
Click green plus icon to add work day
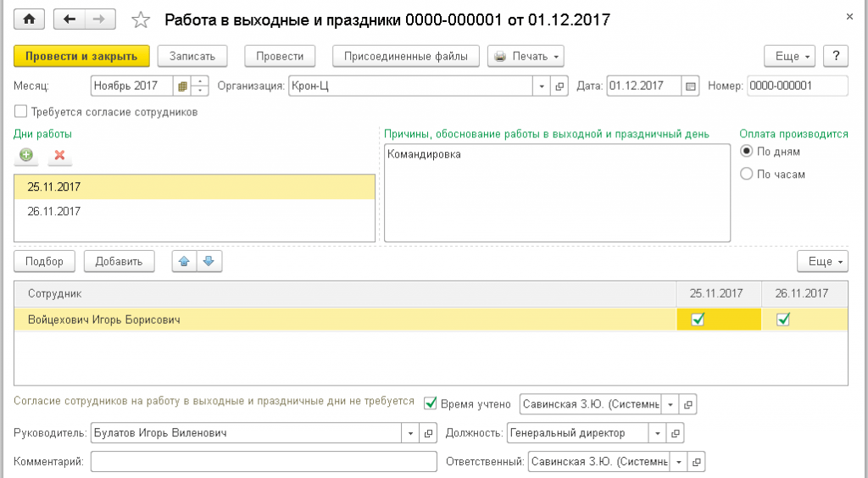click(27, 155)
